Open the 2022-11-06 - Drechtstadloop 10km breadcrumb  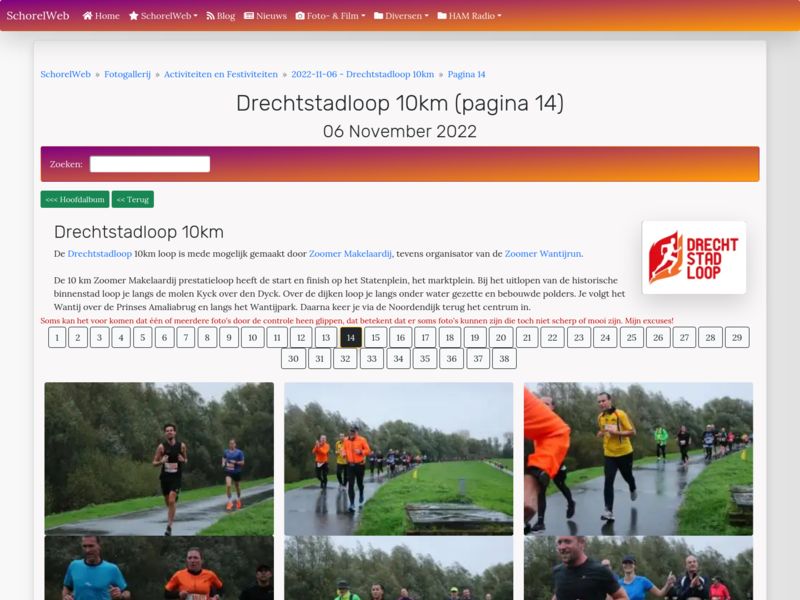pyautogui.click(x=363, y=74)
